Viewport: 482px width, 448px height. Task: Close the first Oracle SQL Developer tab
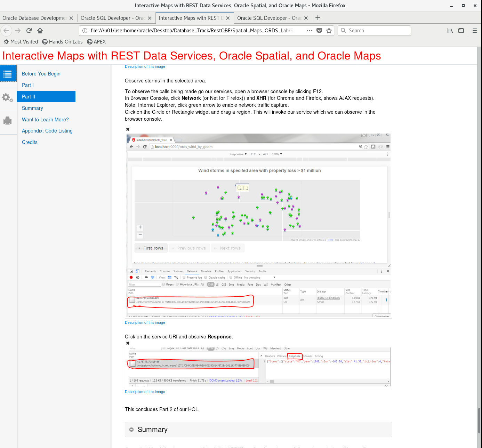tap(150, 18)
